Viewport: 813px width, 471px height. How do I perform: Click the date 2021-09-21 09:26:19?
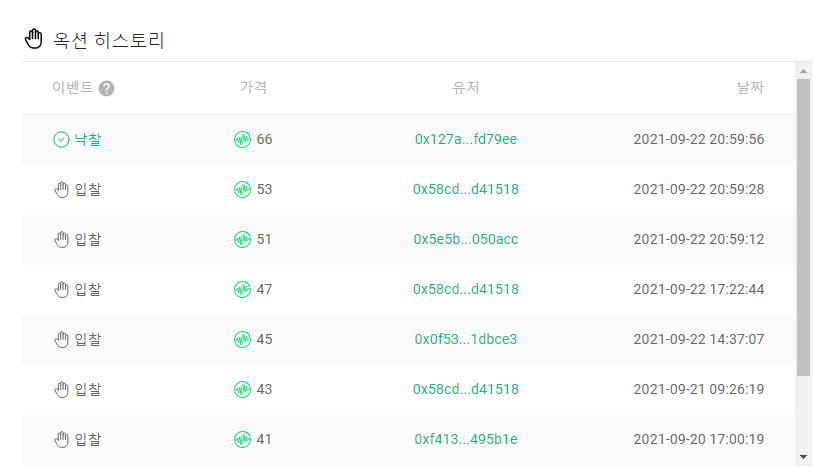pos(698,389)
